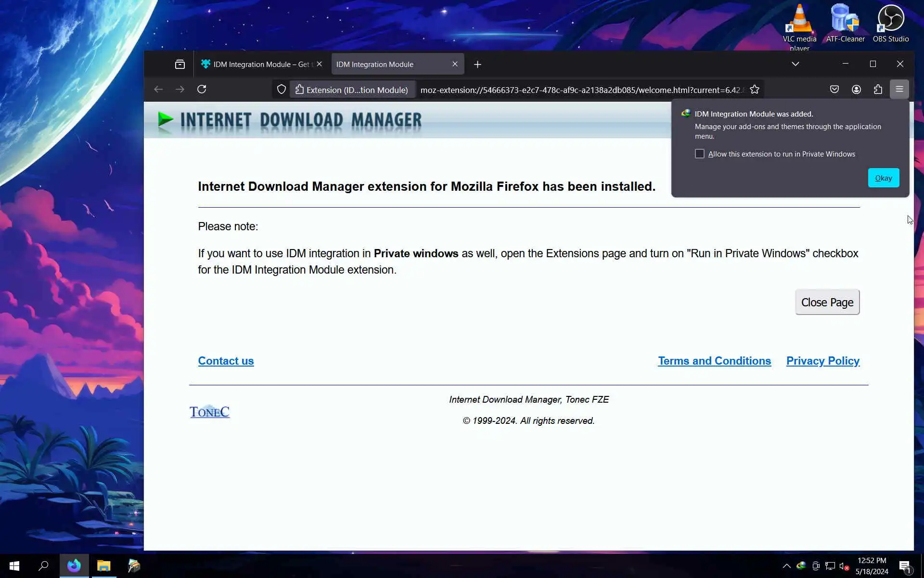Show hidden system tray icons chevron
The height and width of the screenshot is (578, 924).
[786, 566]
